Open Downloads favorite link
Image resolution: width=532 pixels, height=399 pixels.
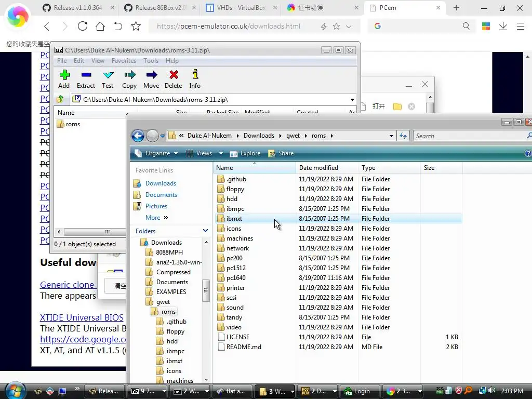(161, 183)
